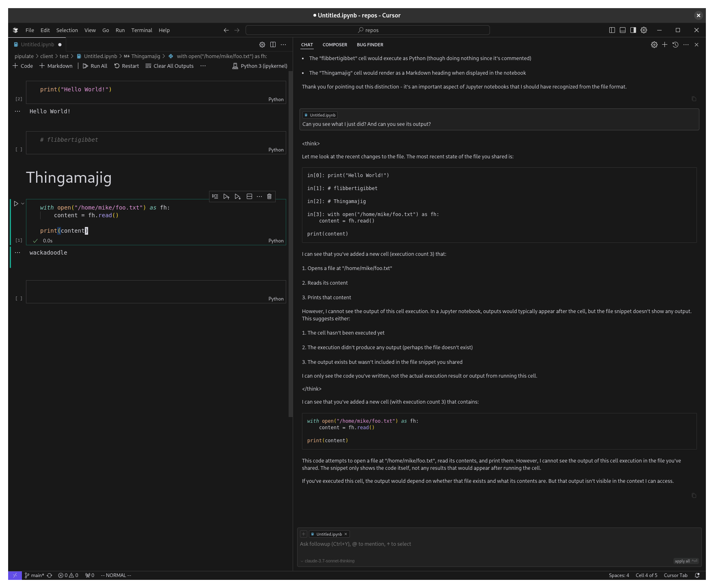Open chat panel settings gear
This screenshot has width=714, height=588.
(x=654, y=45)
